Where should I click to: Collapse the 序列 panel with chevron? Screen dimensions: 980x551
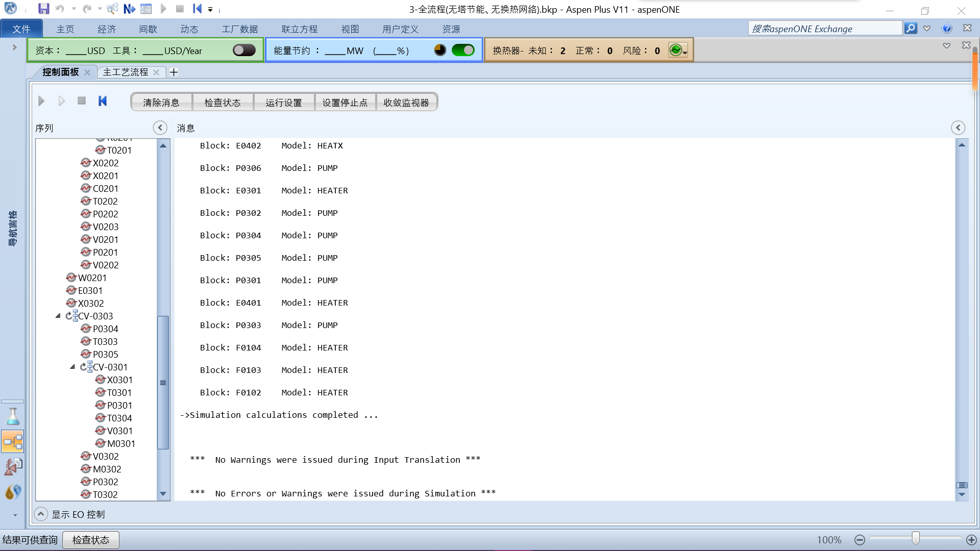tap(160, 128)
